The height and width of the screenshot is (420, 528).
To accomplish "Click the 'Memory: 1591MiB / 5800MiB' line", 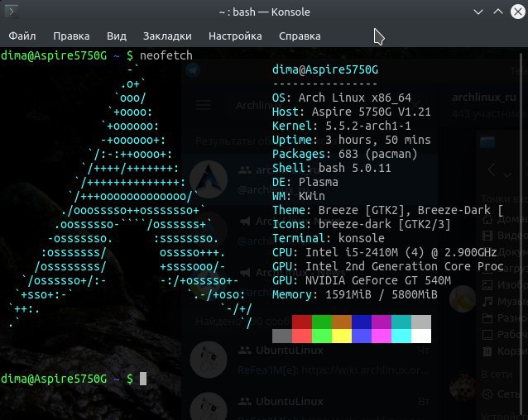I will pyautogui.click(x=354, y=294).
